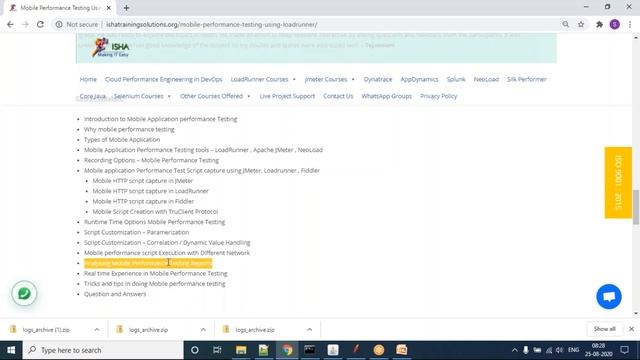This screenshot has height=360, width=640.
Task: Open the Silk Performer menu item
Action: click(527, 79)
